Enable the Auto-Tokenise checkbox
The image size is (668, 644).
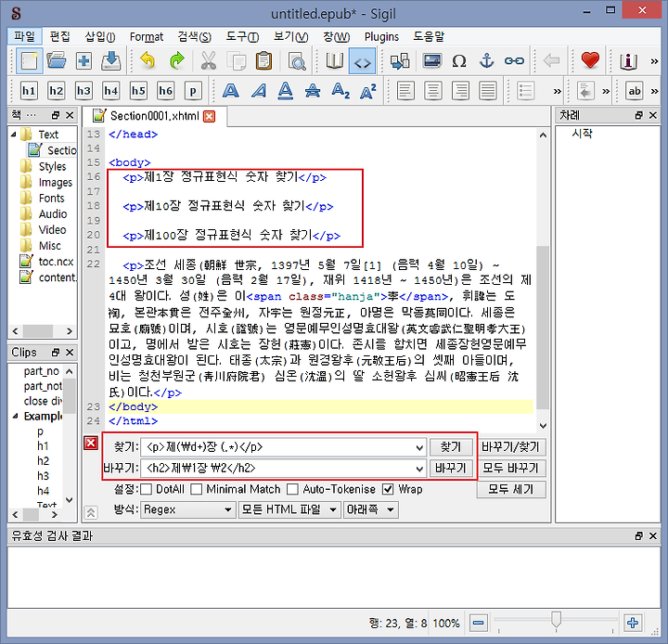click(292, 489)
